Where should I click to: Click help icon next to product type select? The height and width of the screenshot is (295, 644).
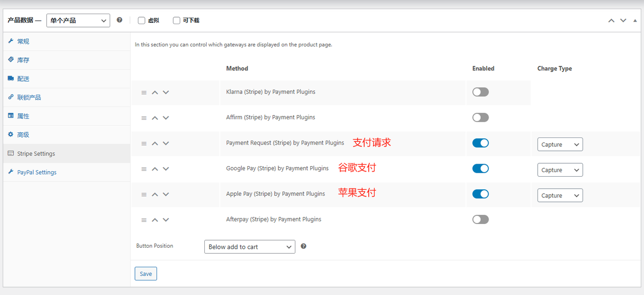tap(119, 20)
